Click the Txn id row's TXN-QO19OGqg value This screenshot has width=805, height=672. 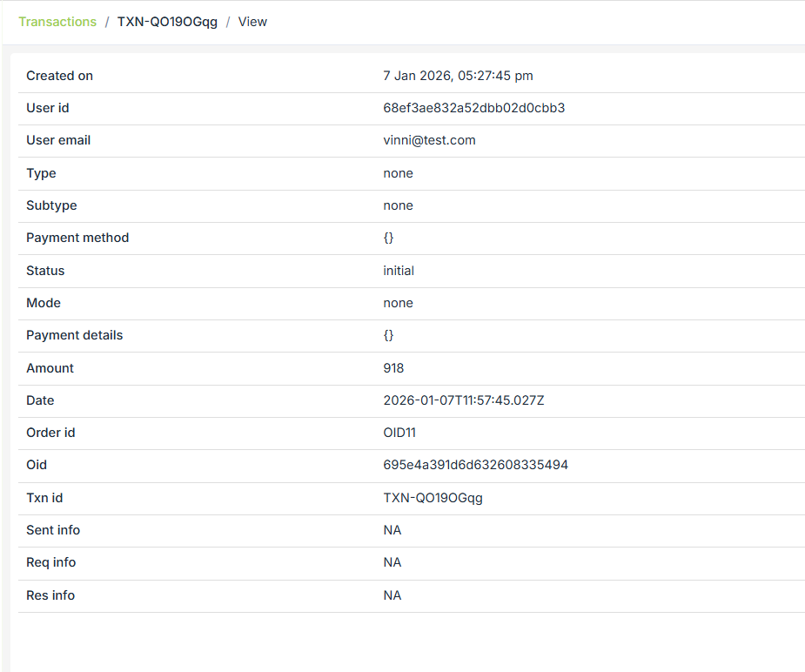pos(433,498)
